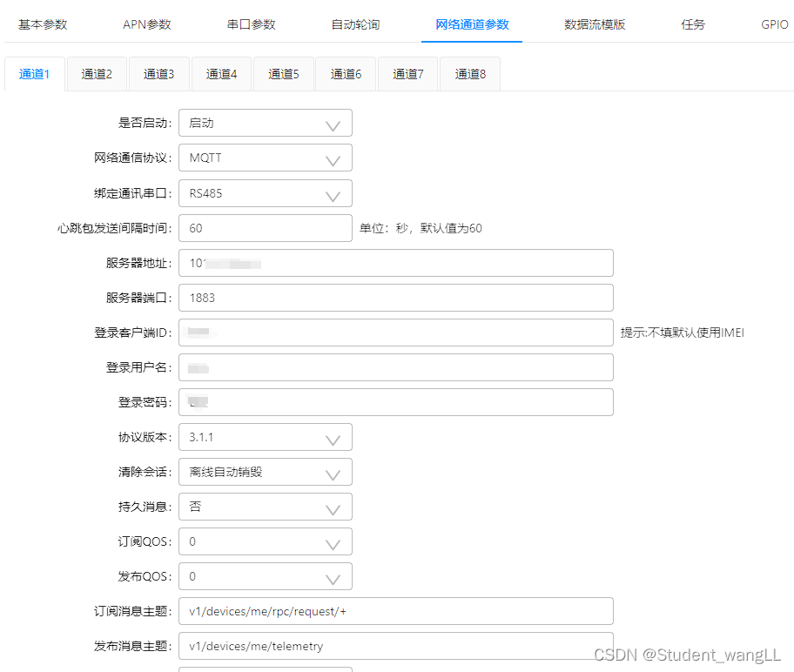Image resolution: width=794 pixels, height=672 pixels.
Task: Switch to the 基本参数 tab
Action: [42, 24]
